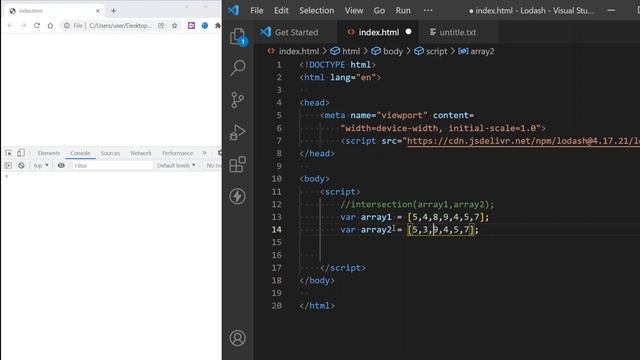Go forward in Chrome browser

coord(23,25)
